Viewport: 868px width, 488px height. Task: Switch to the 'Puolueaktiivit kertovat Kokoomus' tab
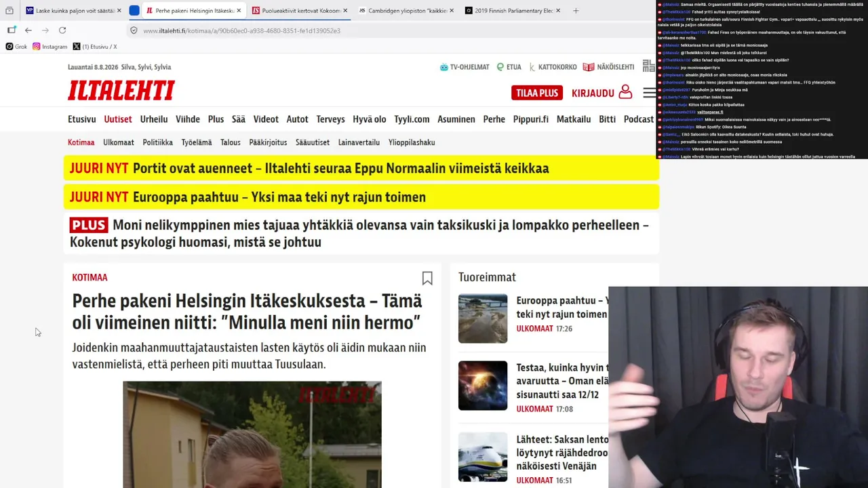pos(298,11)
